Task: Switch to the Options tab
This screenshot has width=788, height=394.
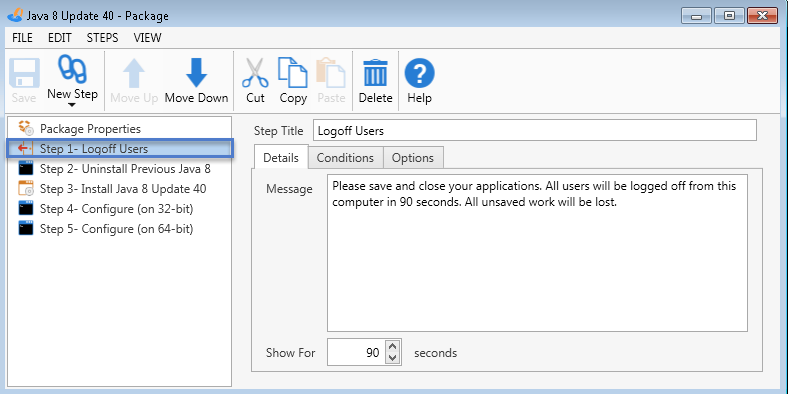Action: 413,158
